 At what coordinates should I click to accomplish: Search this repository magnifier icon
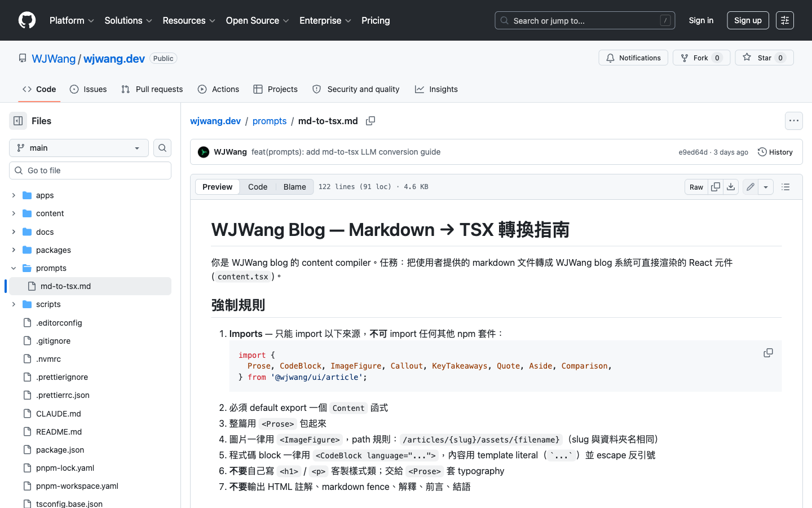[x=162, y=148]
